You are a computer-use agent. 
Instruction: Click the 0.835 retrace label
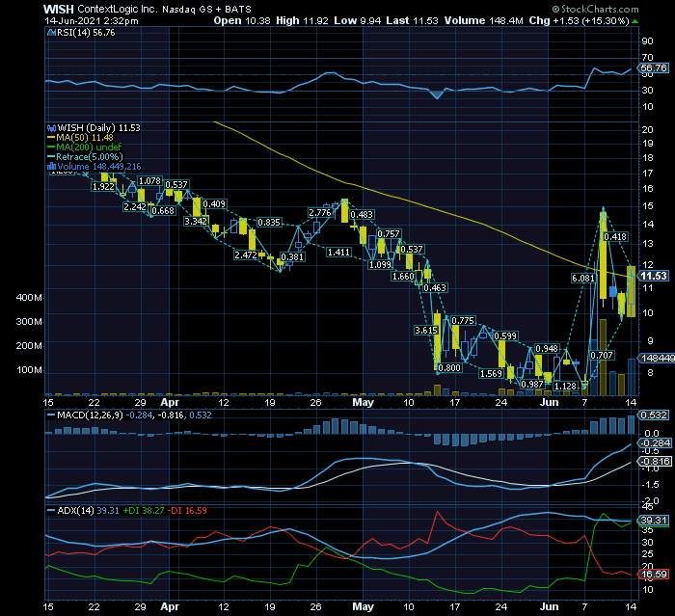click(269, 223)
